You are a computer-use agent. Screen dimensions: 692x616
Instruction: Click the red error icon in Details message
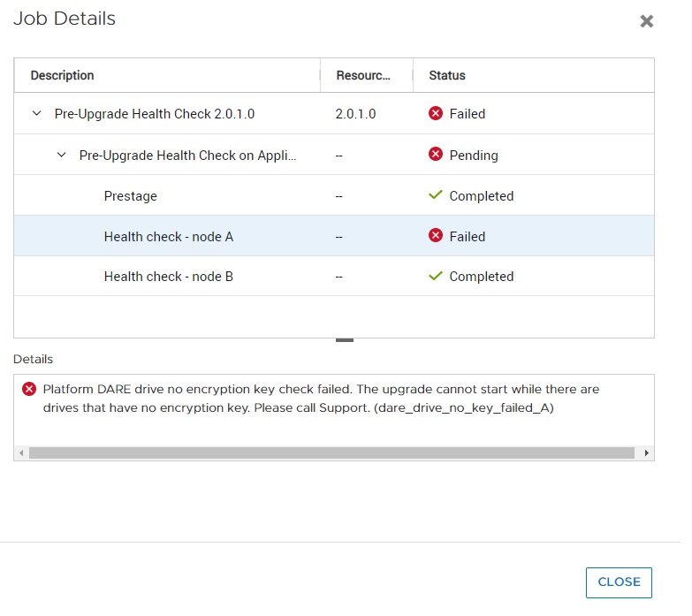[x=29, y=390]
